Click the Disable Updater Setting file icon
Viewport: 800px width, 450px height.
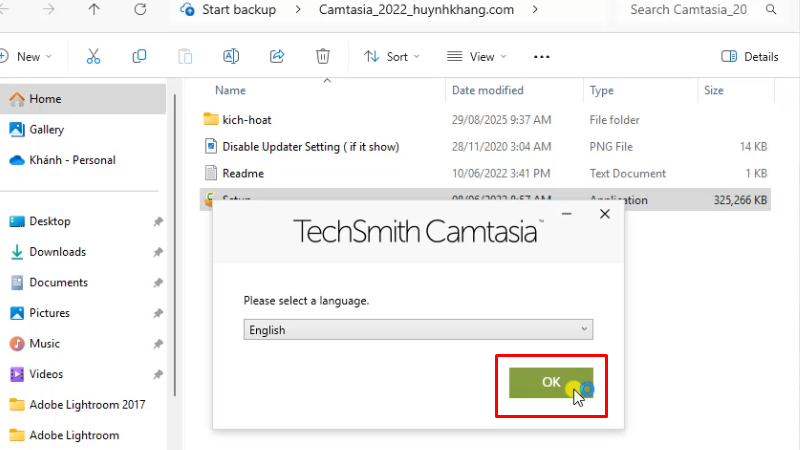(211, 146)
